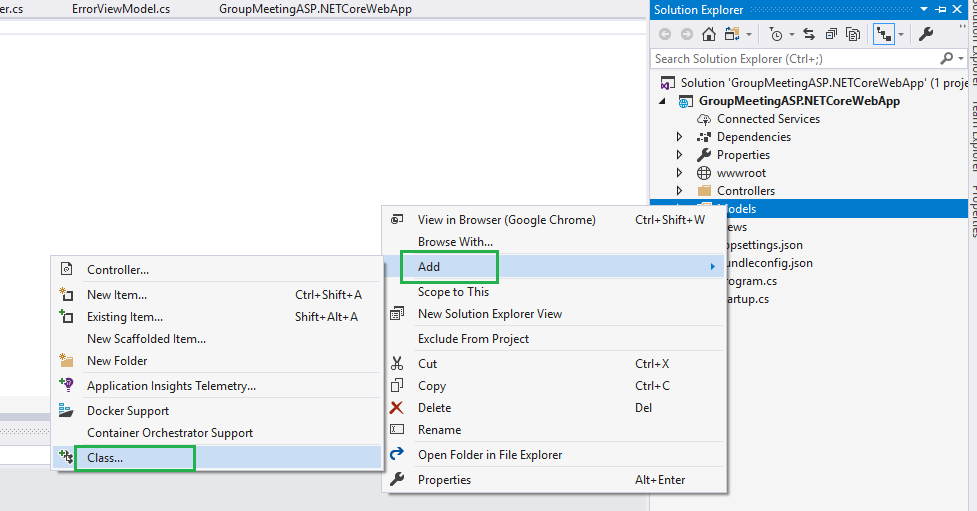Select the solution root node
Viewport: 977px width, 511px height.
click(813, 83)
